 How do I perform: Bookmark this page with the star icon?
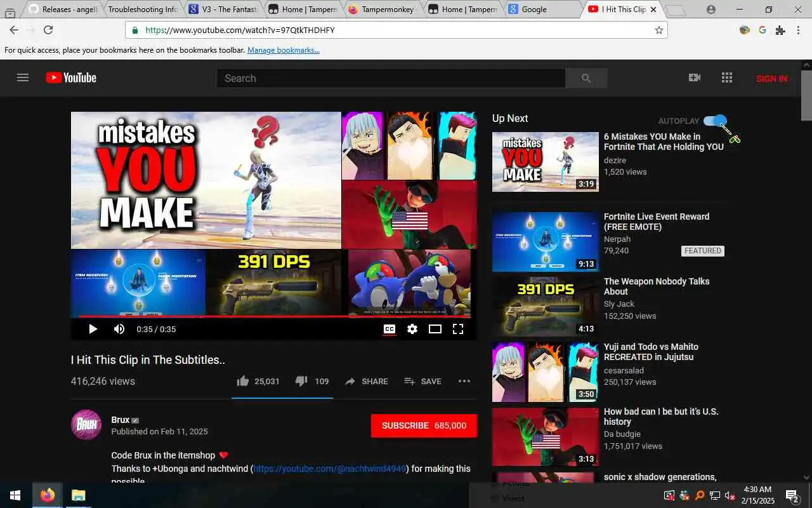pyautogui.click(x=658, y=30)
